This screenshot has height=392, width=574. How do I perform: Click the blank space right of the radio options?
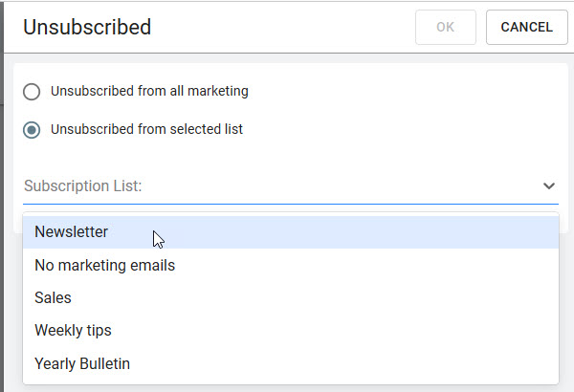point(430,110)
